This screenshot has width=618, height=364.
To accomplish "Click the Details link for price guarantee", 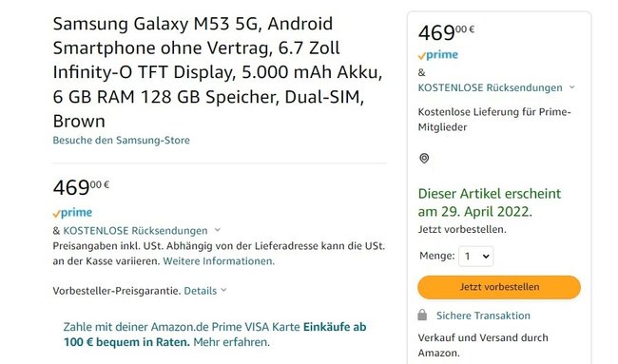I will (201, 291).
